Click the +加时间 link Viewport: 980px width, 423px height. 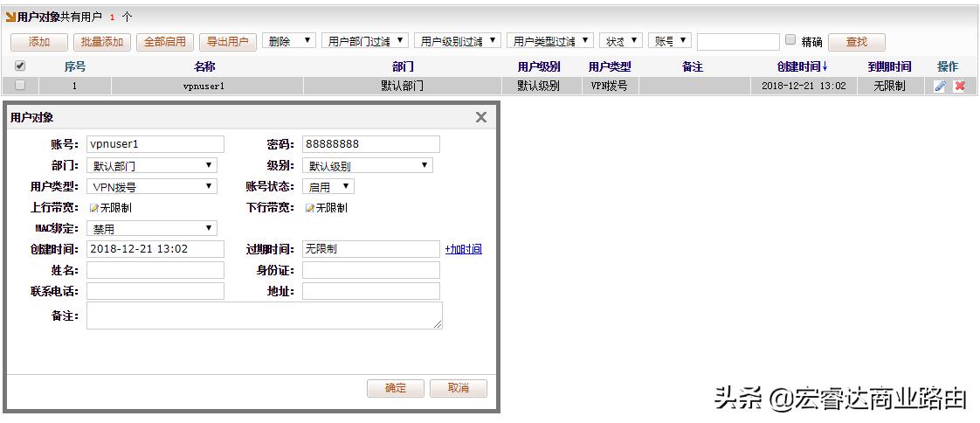point(463,249)
